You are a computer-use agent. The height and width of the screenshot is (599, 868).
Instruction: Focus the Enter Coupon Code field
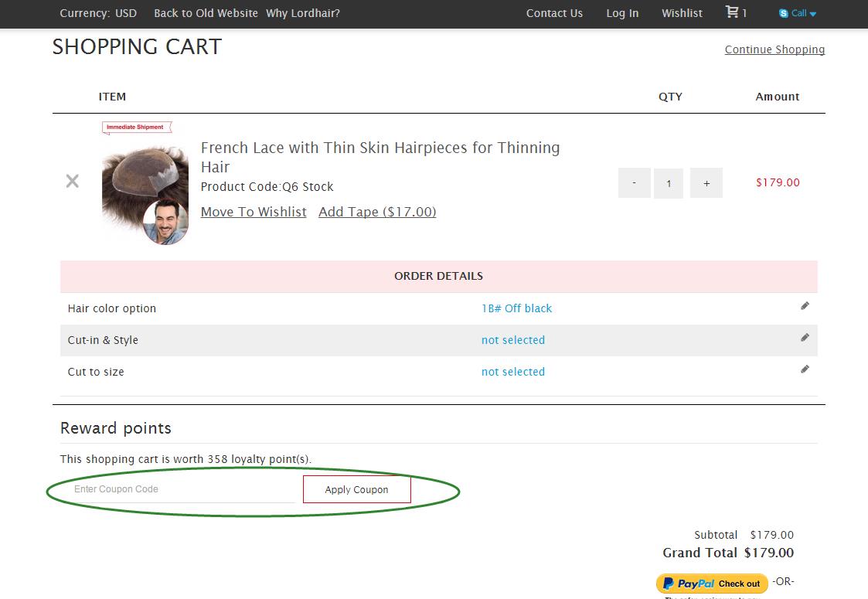[182, 489]
